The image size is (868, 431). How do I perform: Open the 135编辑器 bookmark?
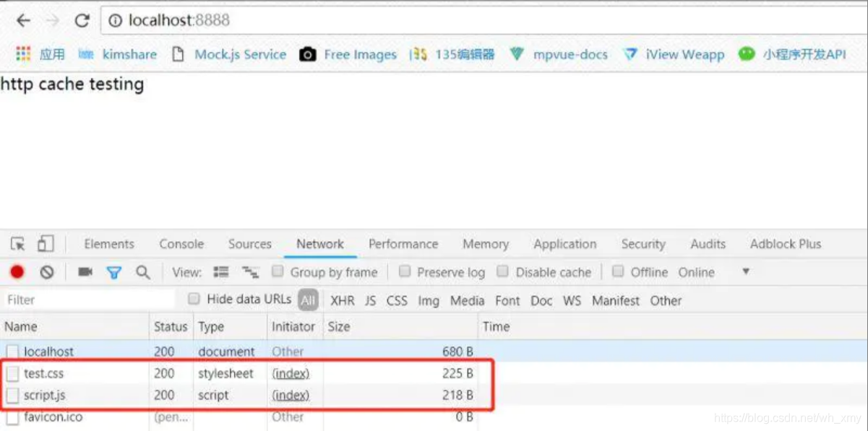(452, 54)
